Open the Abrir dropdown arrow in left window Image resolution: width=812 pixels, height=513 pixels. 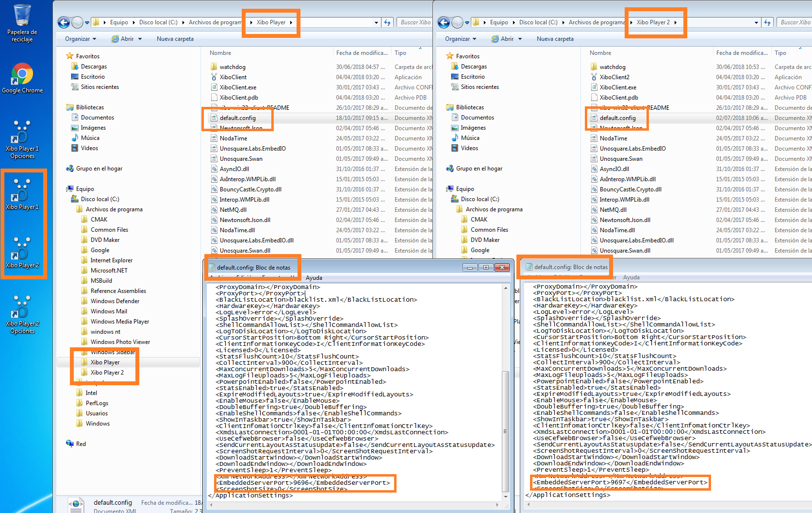140,39
